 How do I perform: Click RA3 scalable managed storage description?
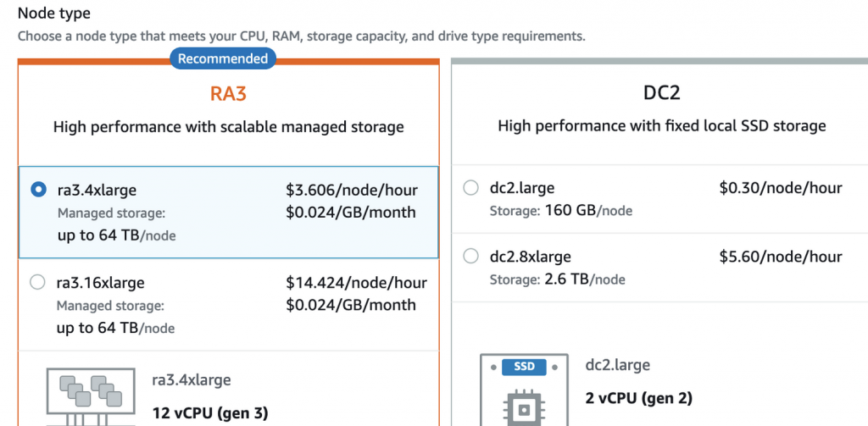pyautogui.click(x=228, y=127)
